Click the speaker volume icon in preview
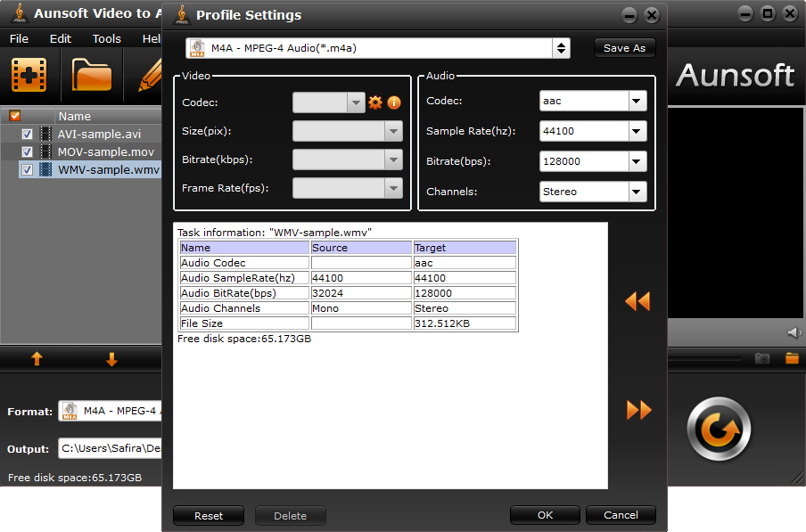The width and height of the screenshot is (806, 532). click(x=794, y=332)
